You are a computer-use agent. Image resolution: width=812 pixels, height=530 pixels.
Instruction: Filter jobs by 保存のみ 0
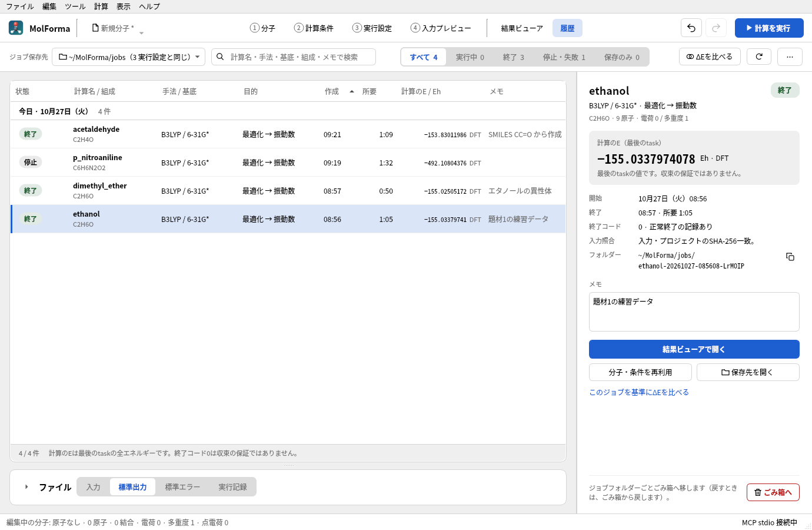pos(622,57)
